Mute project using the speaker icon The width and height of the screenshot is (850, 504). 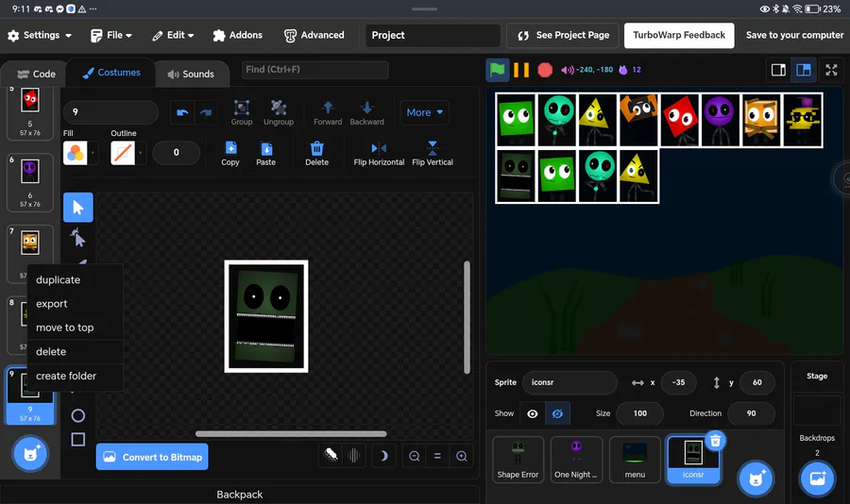567,70
